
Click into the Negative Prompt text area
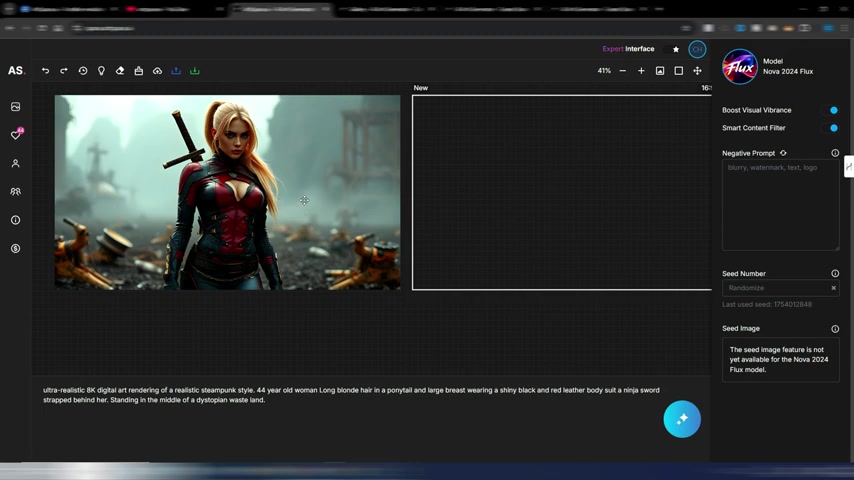(x=780, y=205)
